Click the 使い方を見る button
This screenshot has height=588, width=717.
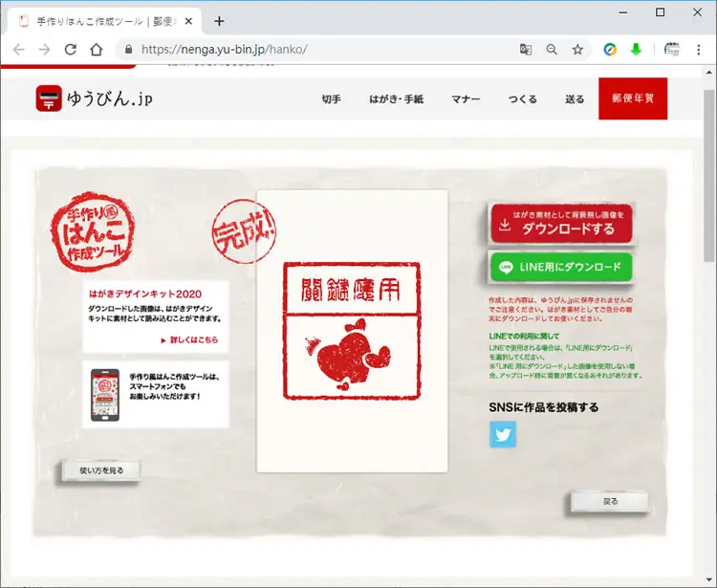(x=101, y=470)
